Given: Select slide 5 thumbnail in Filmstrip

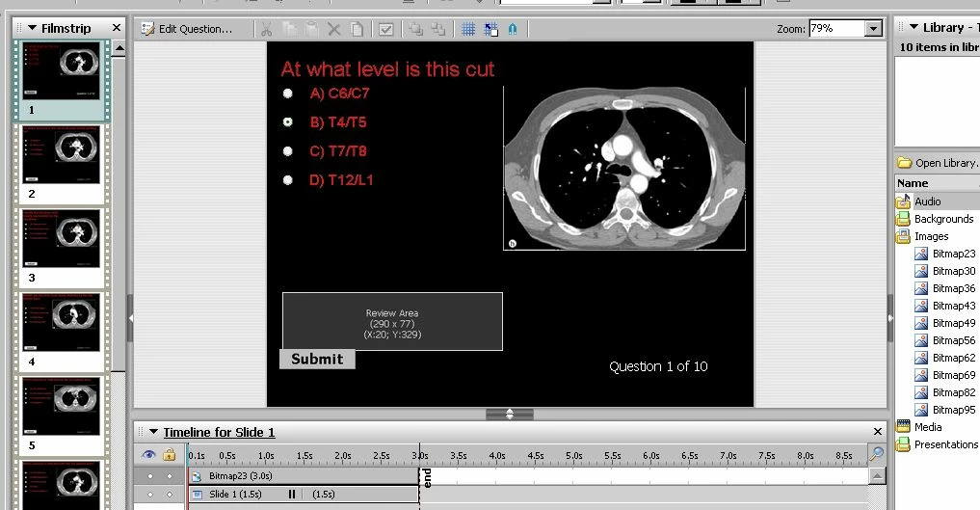Looking at the screenshot, I should click(62, 406).
